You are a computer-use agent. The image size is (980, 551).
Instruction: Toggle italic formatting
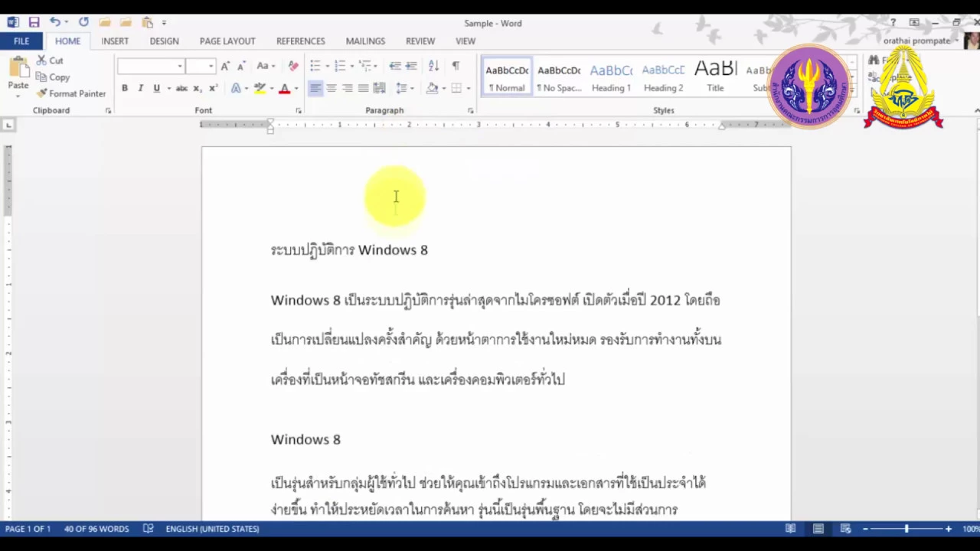click(140, 88)
